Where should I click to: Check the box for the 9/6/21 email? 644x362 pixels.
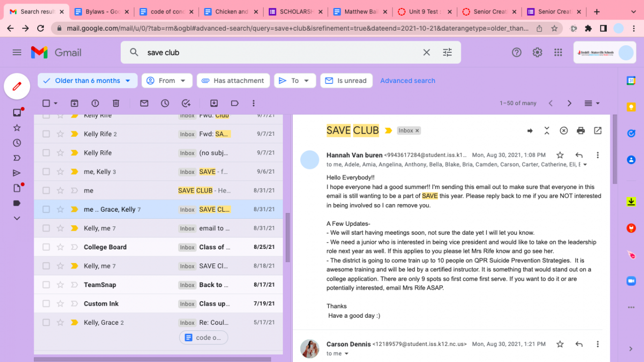46,171
